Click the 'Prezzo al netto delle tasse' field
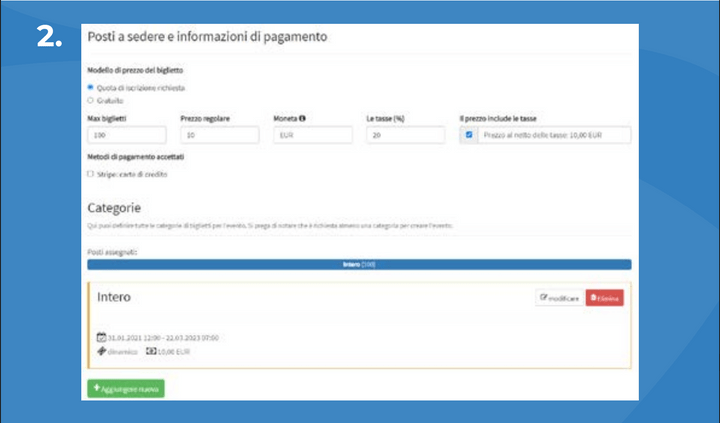Image resolution: width=720 pixels, height=423 pixels. [x=554, y=135]
